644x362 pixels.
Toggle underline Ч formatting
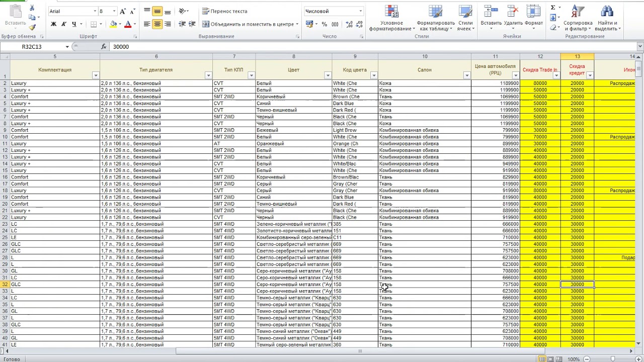point(74,24)
